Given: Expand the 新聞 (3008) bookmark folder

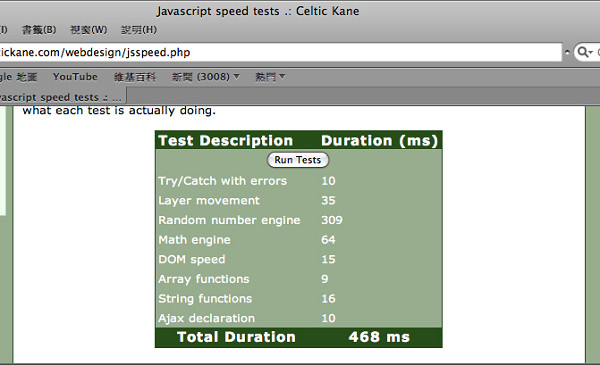Looking at the screenshot, I should tap(205, 77).
